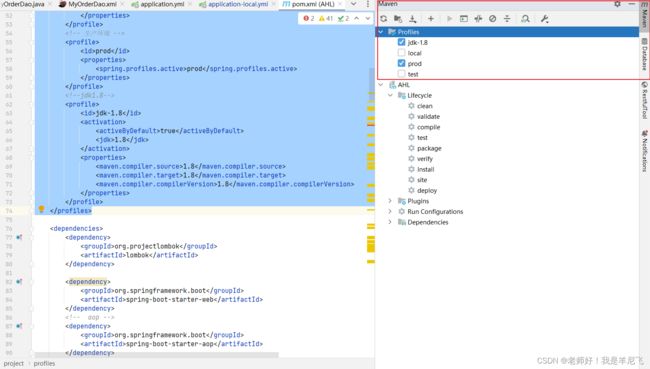The height and width of the screenshot is (369, 650).
Task: Select the install lifecycle goal
Action: pos(425,170)
